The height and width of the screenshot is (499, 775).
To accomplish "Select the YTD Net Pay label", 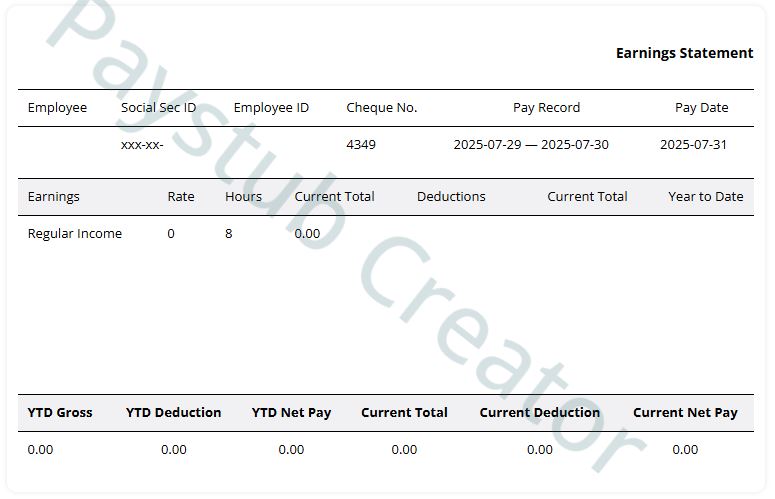I will click(291, 413).
